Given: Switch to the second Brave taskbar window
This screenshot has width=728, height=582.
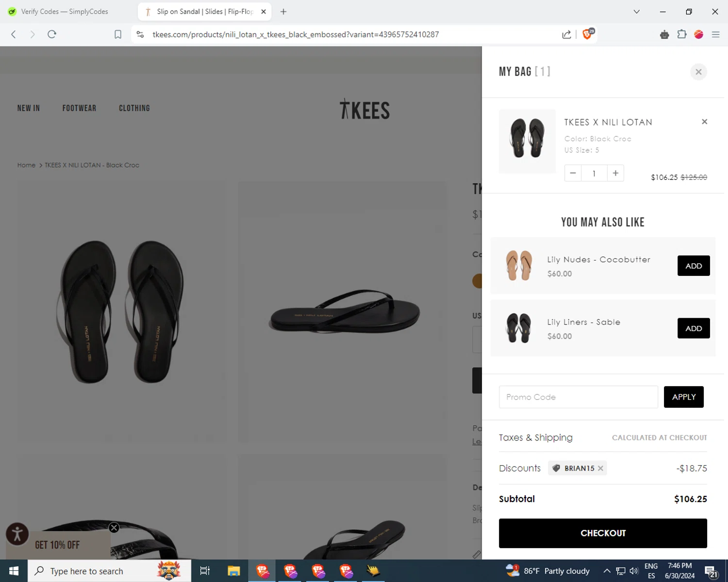Looking at the screenshot, I should (290, 571).
